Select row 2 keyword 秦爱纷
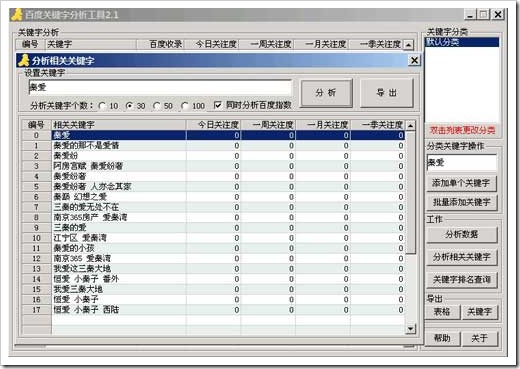Screen dimensions: 520x369 pyautogui.click(x=213, y=156)
